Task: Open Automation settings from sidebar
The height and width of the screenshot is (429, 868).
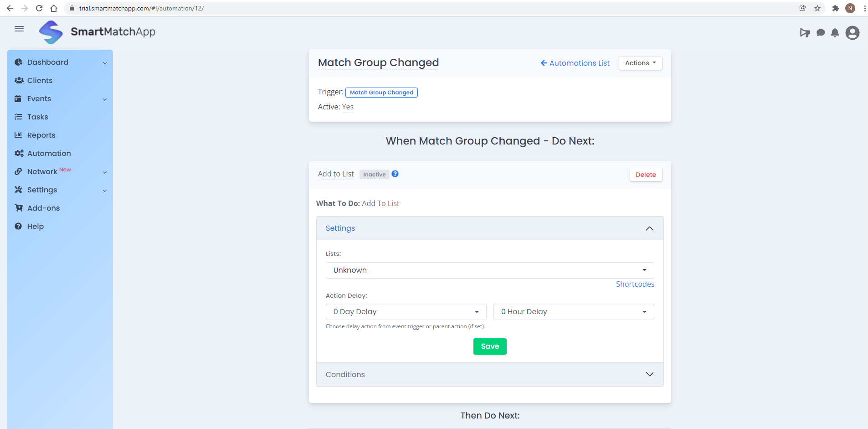Action: (49, 153)
